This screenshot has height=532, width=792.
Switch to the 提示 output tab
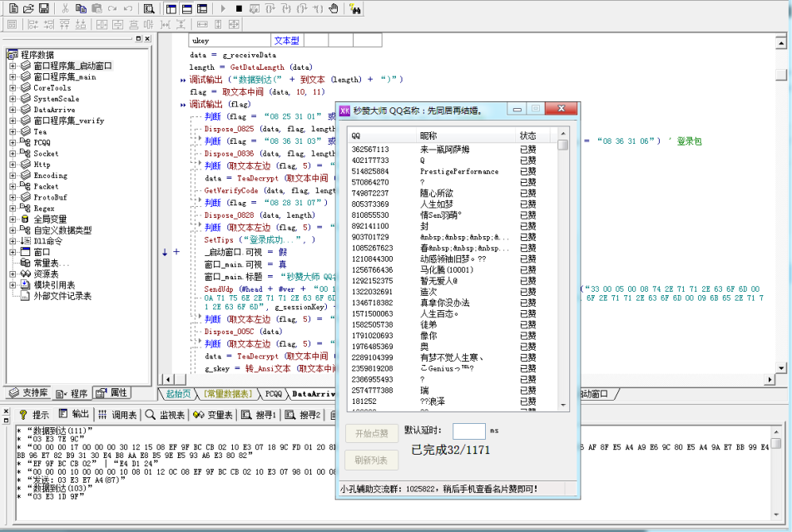pyautogui.click(x=34, y=415)
